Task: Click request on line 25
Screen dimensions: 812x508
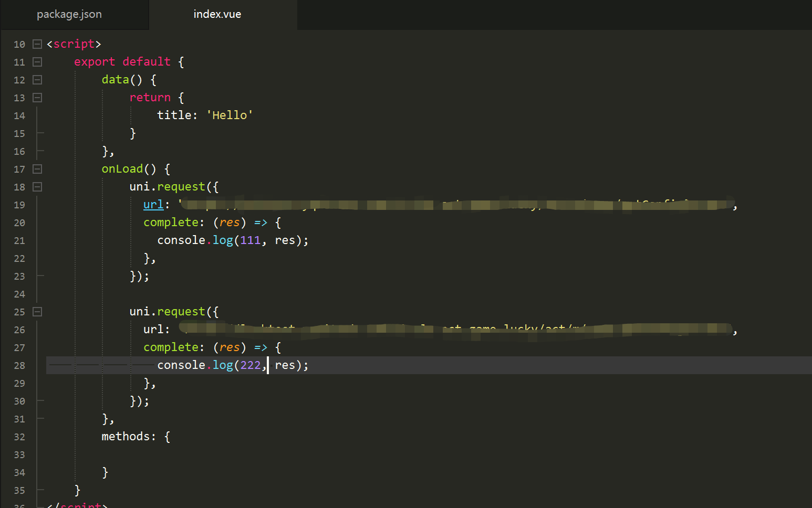Action: pyautogui.click(x=181, y=312)
